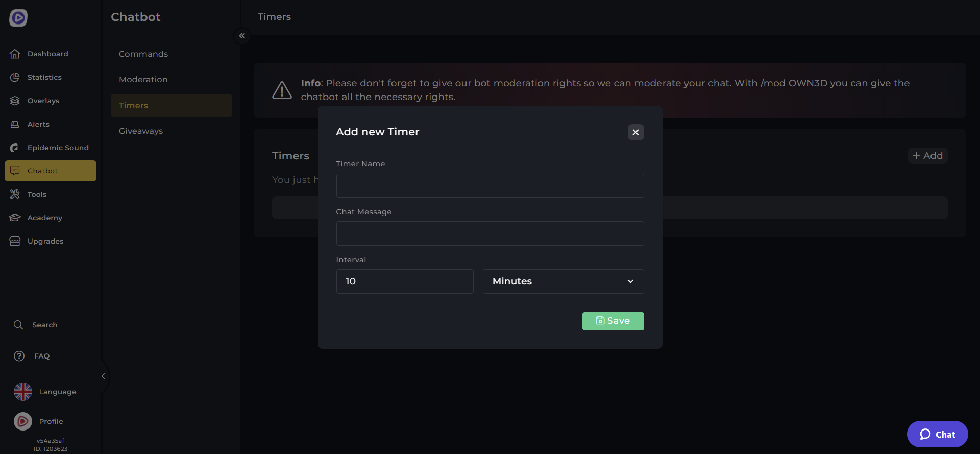
Task: Open the Giveaways menu item
Action: [x=141, y=131]
